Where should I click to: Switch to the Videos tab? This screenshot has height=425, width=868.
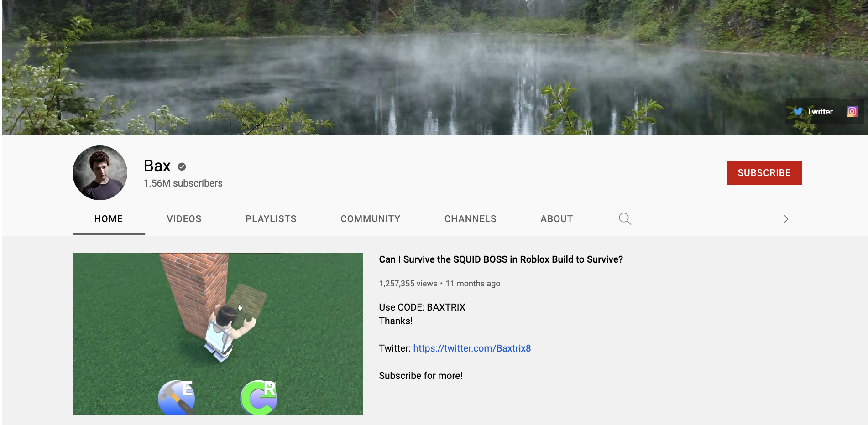[x=184, y=218]
